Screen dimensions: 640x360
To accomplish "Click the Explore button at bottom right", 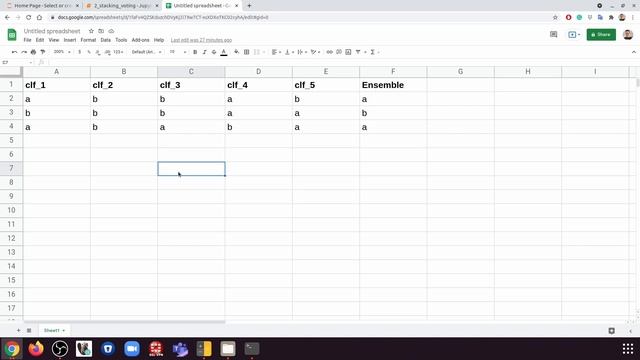I will pos(611,331).
